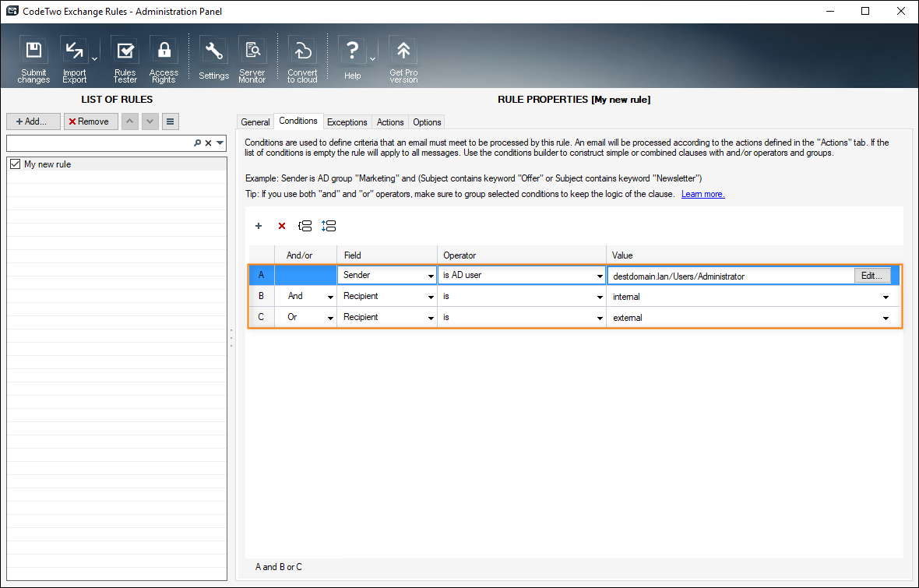Move rule up with arrow button

pos(130,121)
